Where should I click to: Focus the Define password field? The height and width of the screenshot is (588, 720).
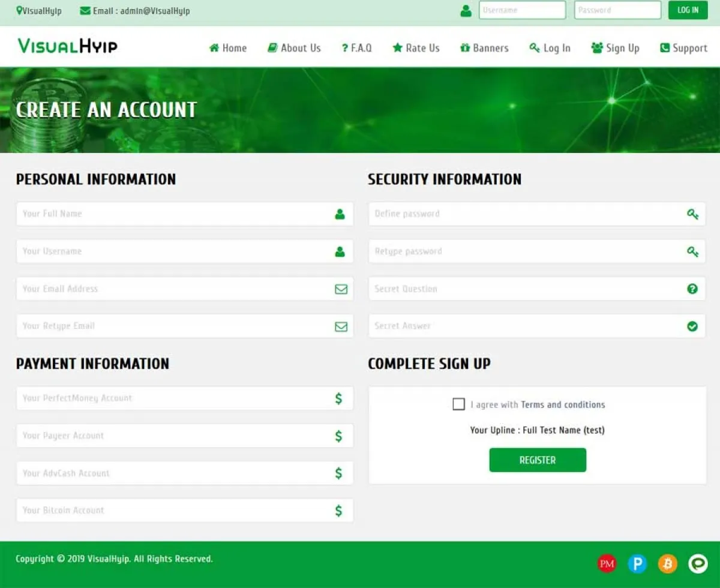(x=537, y=214)
